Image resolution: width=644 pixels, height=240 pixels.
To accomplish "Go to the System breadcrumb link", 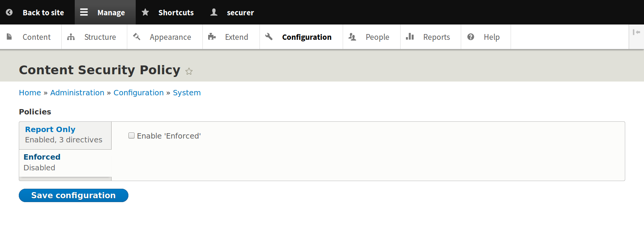I will (187, 93).
